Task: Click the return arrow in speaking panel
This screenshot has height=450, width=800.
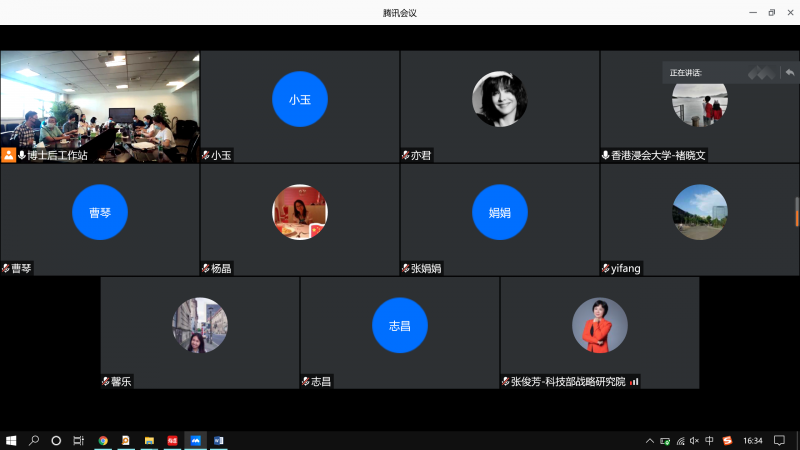Action: 790,72
